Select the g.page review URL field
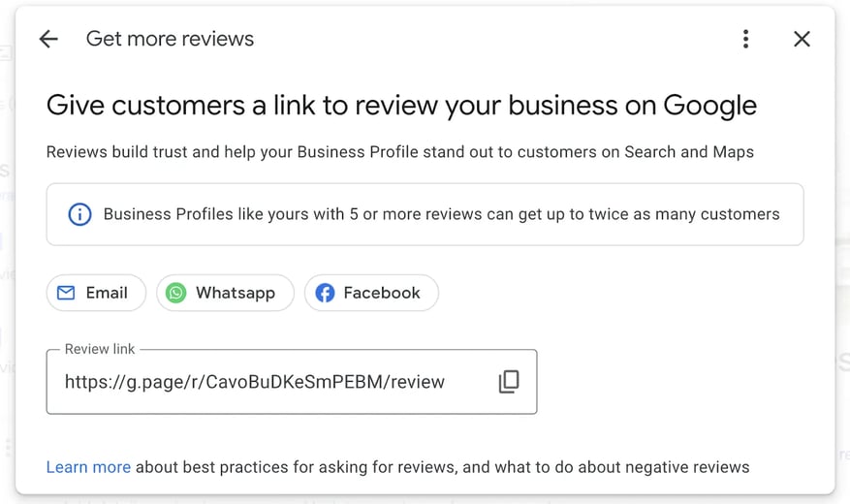This screenshot has width=850, height=504. (292, 382)
